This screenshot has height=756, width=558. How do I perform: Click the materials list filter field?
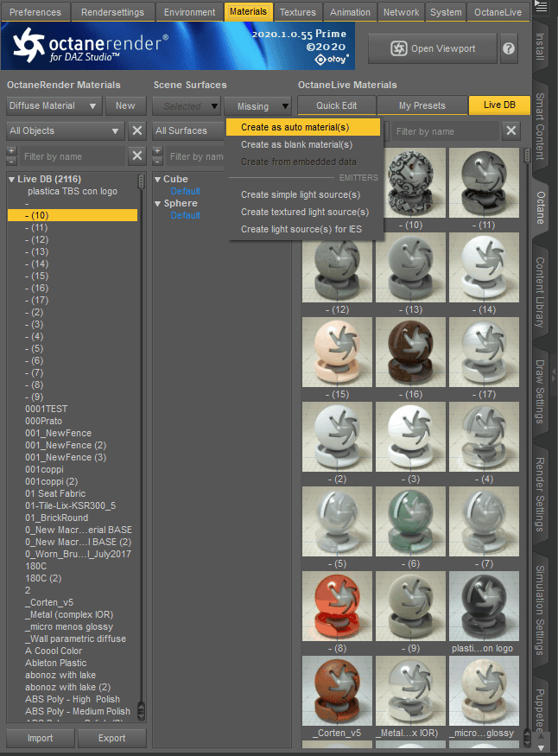pyautogui.click(x=73, y=156)
